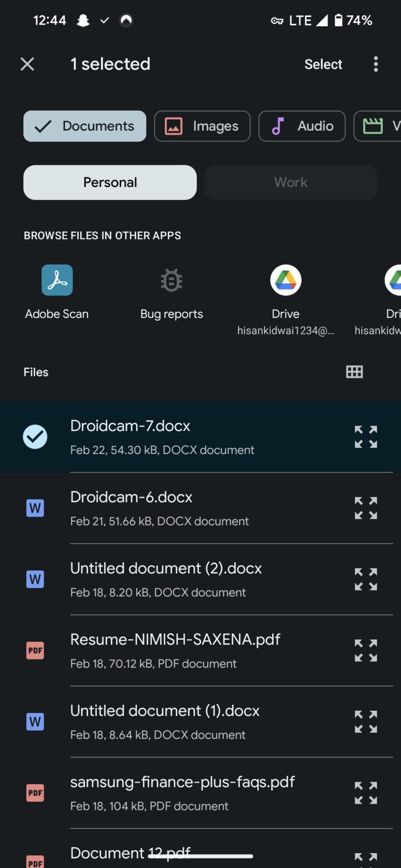
Task: Open Bug reports file source
Action: click(171, 292)
